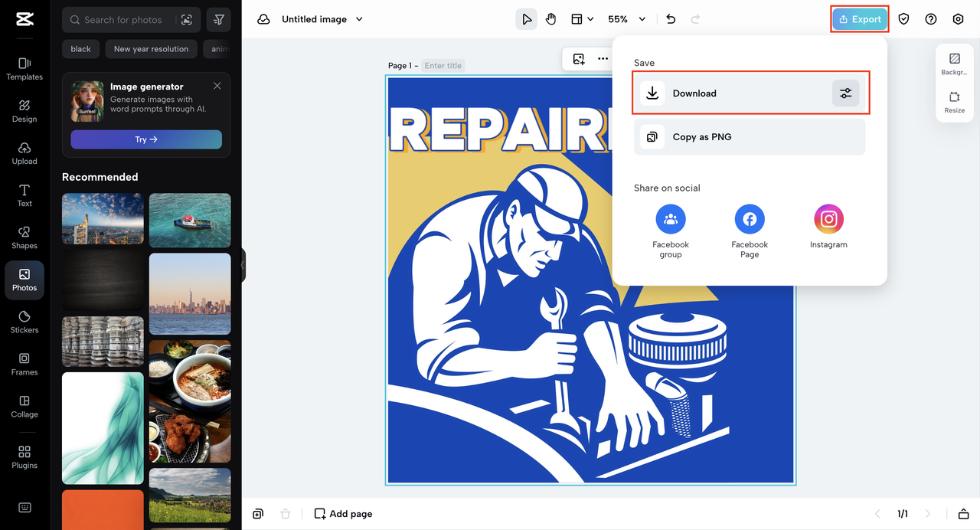Viewport: 980px width, 530px height.
Task: Close the Image generator card
Action: pos(217,86)
